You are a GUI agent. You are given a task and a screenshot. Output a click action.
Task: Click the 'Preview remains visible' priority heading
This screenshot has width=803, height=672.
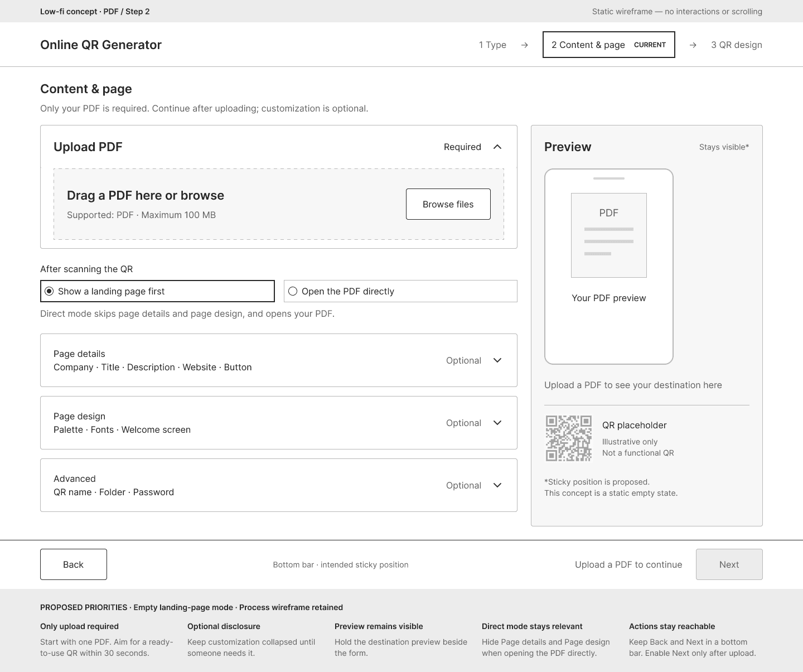[379, 626]
